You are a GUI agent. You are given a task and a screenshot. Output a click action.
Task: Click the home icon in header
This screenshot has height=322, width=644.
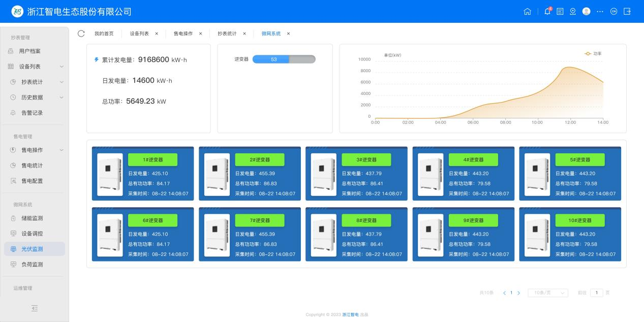[x=527, y=12]
